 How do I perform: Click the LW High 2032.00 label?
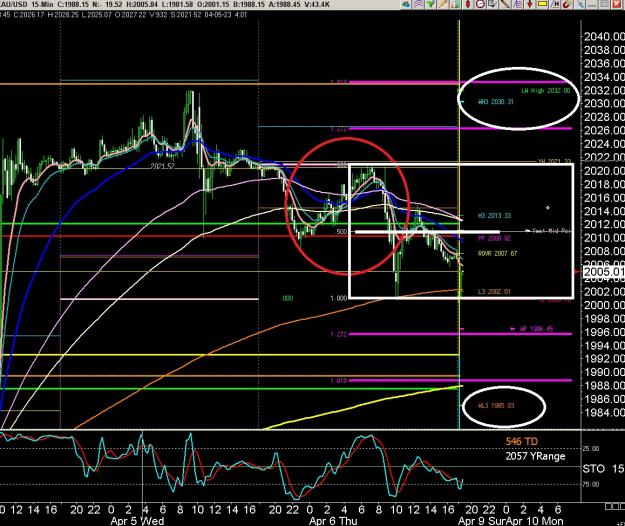click(546, 90)
